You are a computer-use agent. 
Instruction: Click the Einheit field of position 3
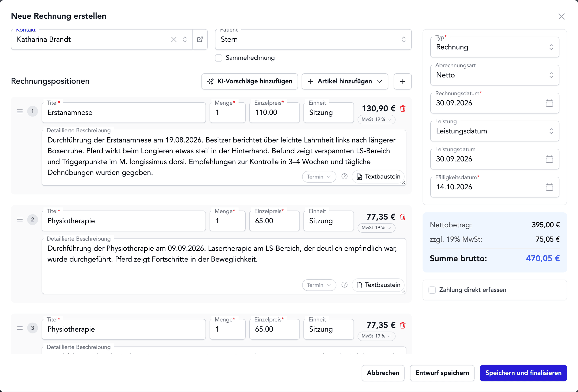click(x=329, y=329)
